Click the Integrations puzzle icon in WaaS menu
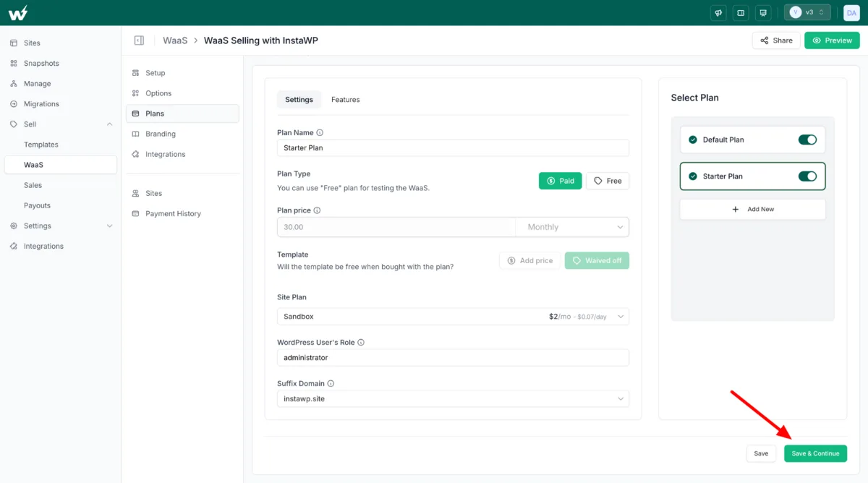The width and height of the screenshot is (868, 483). pyautogui.click(x=136, y=154)
